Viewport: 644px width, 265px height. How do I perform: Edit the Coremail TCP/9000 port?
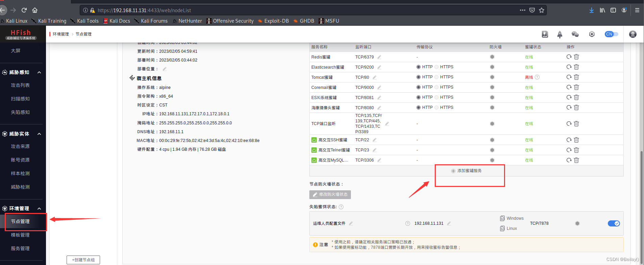(379, 88)
